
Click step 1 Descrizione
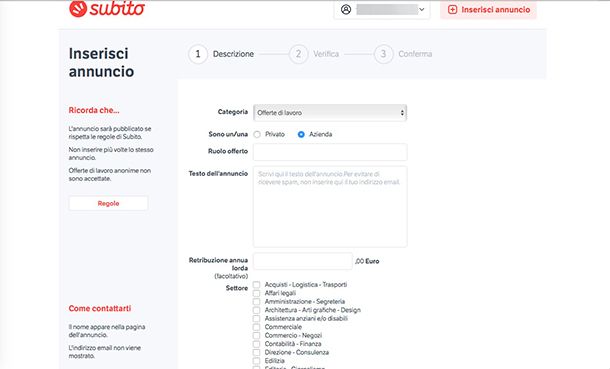[221, 54]
